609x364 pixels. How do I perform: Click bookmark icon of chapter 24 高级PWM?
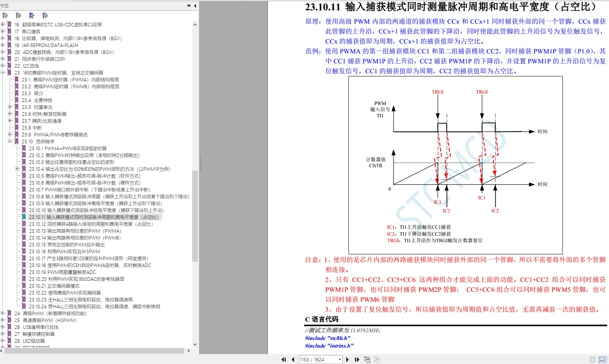[x=10, y=314]
